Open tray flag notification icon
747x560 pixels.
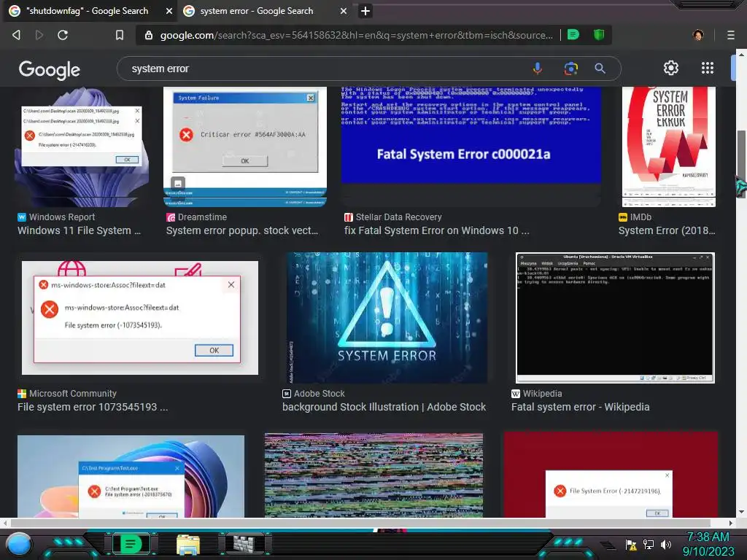pyautogui.click(x=631, y=544)
